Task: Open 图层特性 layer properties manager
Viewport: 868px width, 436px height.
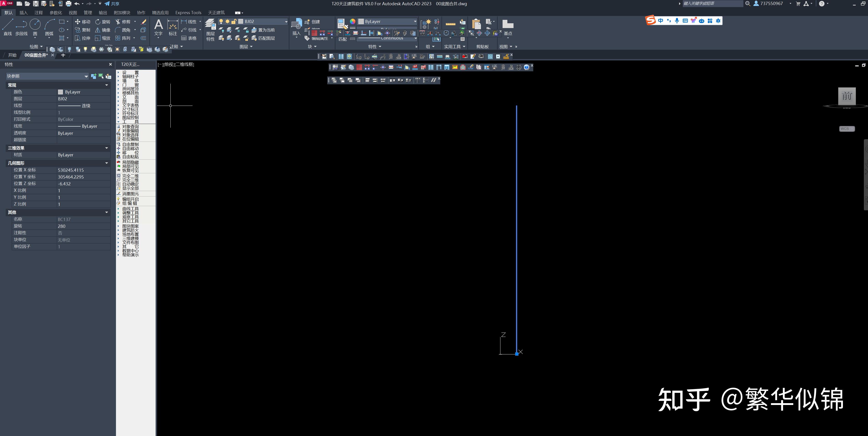Action: pyautogui.click(x=210, y=30)
